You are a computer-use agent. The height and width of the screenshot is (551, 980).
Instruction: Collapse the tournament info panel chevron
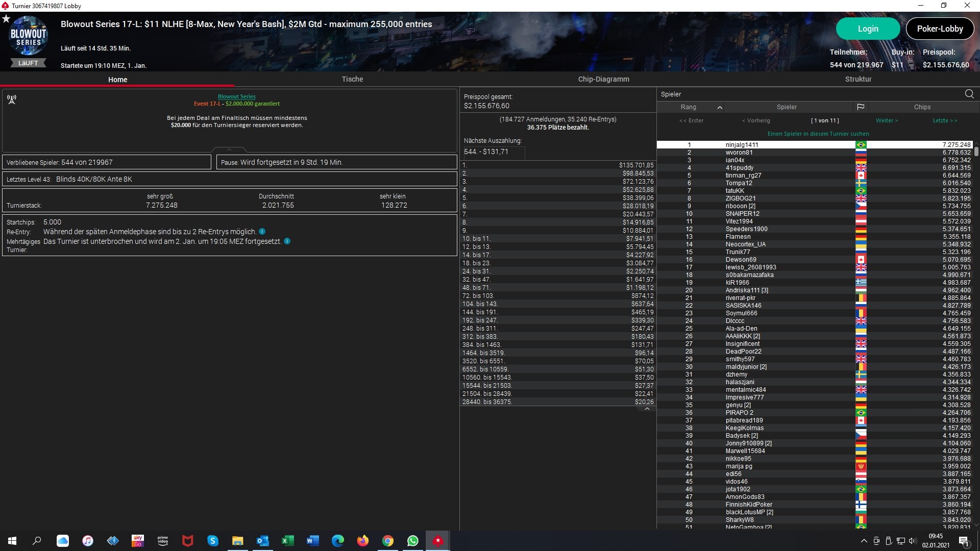tap(229, 149)
